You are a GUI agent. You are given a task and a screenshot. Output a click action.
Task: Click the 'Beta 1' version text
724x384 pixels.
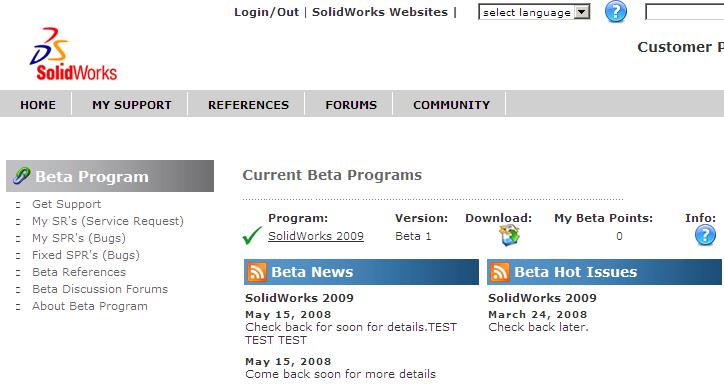tap(413, 236)
